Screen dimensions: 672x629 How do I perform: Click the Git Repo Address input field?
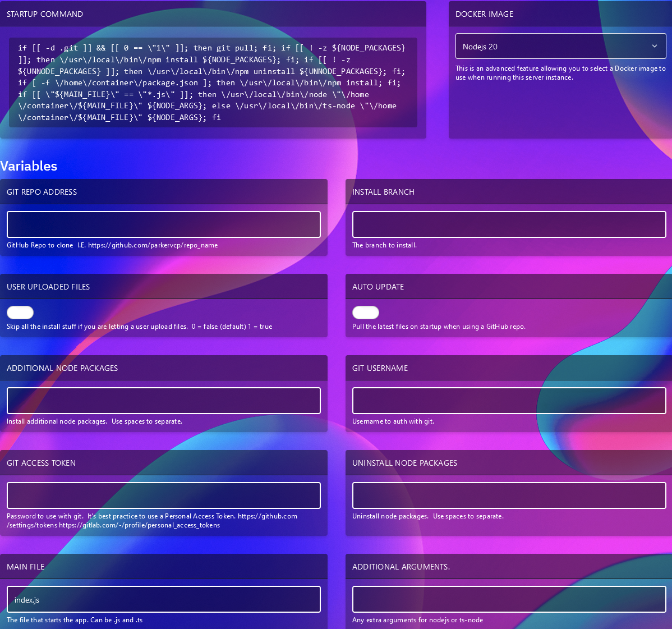coord(163,224)
